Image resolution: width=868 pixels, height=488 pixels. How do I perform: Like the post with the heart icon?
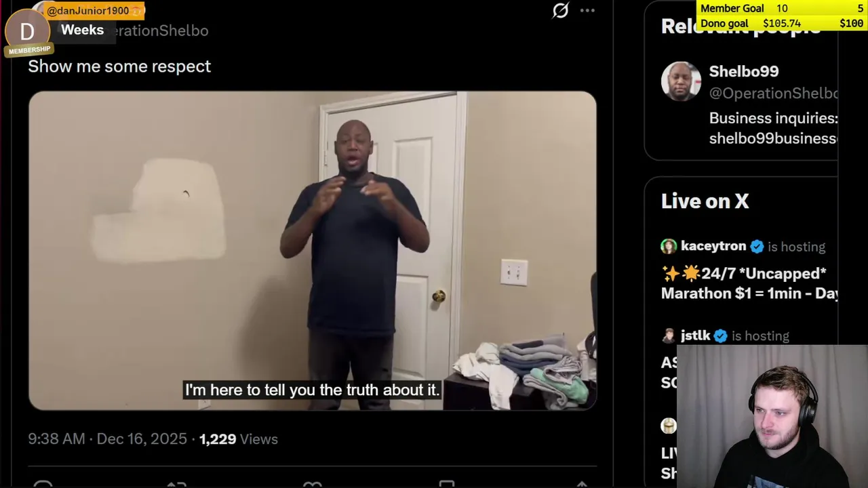pyautogui.click(x=312, y=484)
